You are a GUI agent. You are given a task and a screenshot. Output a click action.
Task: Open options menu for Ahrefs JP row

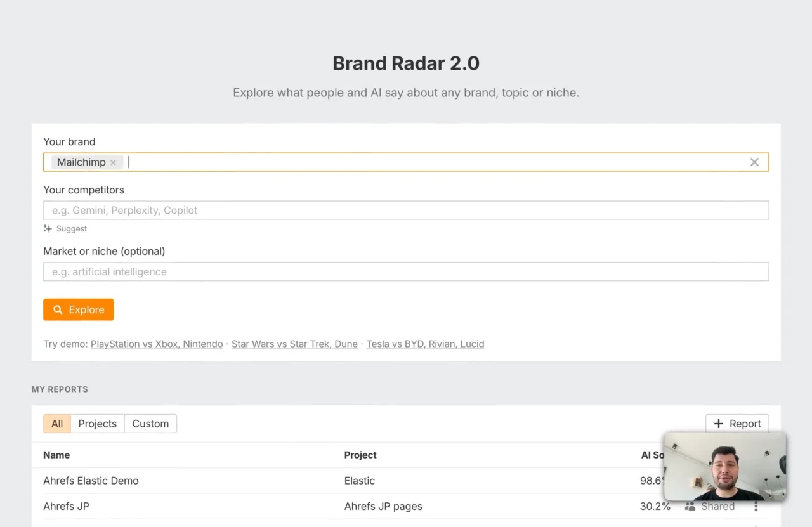tap(756, 506)
